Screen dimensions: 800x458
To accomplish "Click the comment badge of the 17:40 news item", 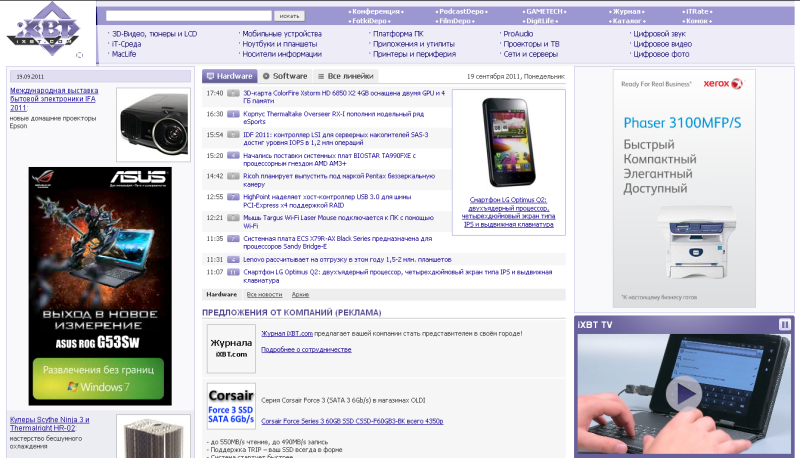I will coord(233,93).
